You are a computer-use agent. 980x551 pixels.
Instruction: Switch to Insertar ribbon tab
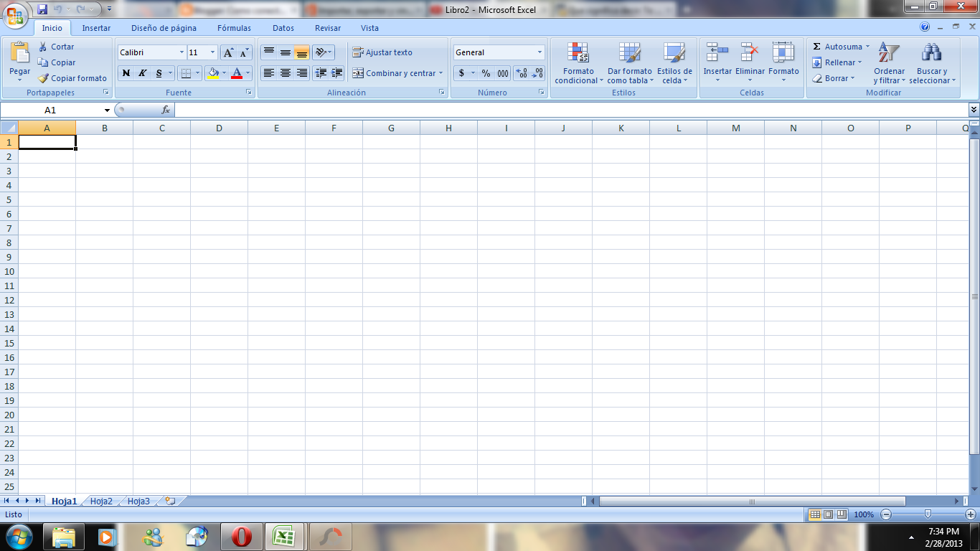(x=96, y=28)
